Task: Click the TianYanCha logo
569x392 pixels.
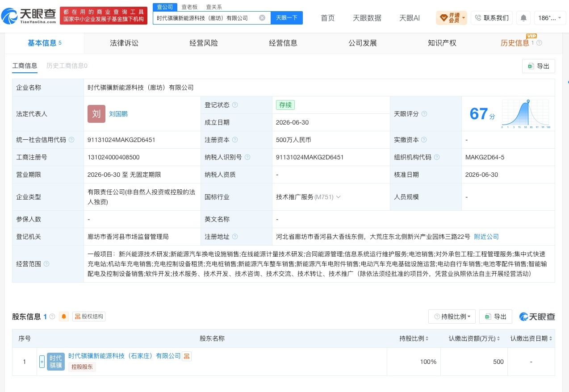Action: (29, 16)
